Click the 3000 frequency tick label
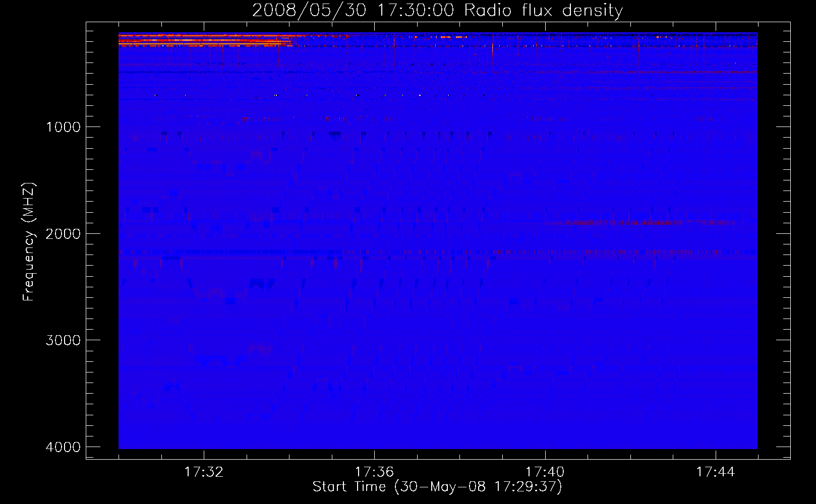The width and height of the screenshot is (816, 504). coord(63,340)
